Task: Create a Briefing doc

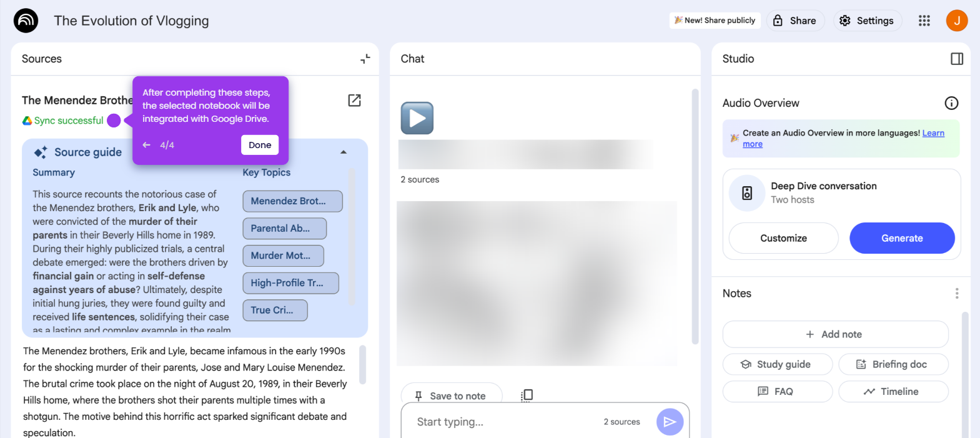Action: point(893,364)
